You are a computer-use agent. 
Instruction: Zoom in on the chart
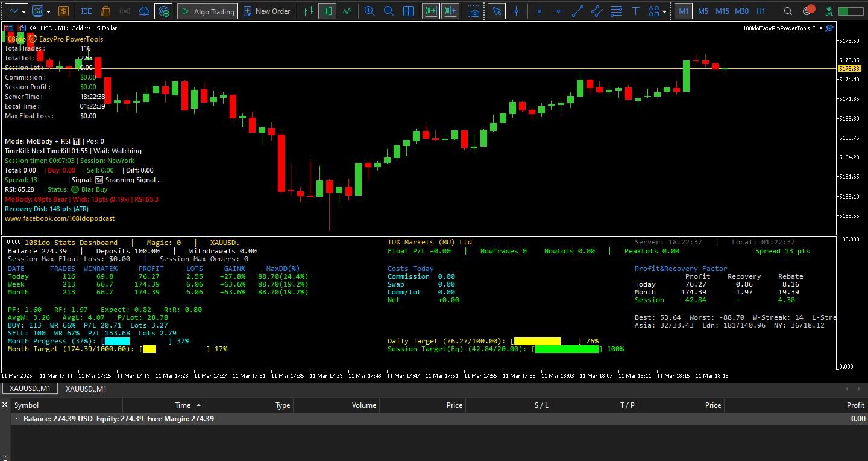[370, 11]
